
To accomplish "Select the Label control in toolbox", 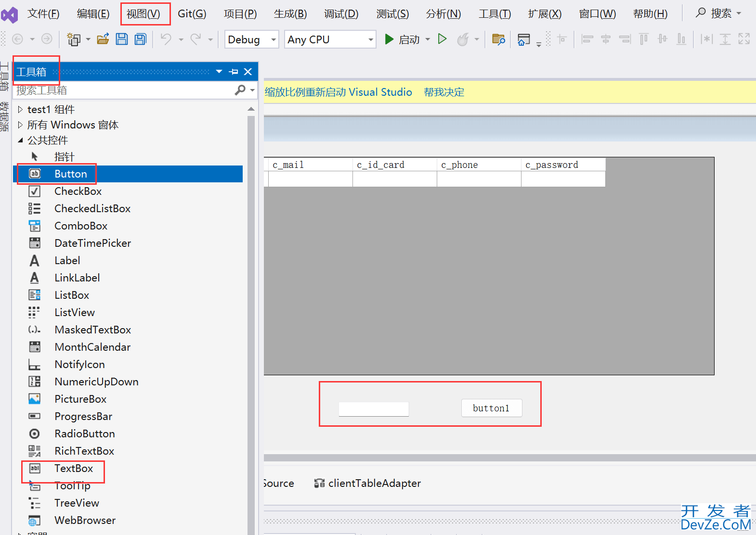I will point(128,260).
